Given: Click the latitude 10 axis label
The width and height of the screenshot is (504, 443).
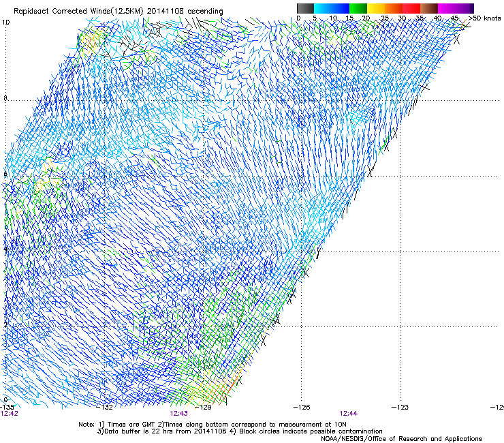Looking at the screenshot, I should coord(5,22).
